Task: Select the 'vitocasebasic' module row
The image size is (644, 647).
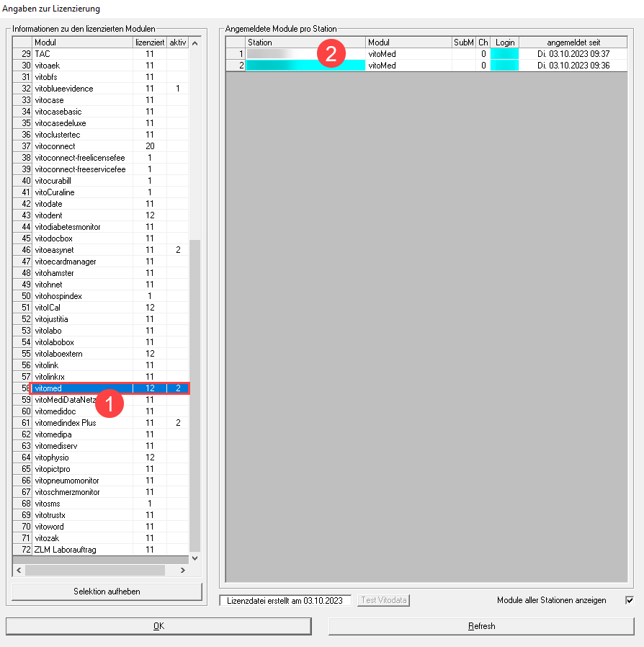Action: coord(101,112)
